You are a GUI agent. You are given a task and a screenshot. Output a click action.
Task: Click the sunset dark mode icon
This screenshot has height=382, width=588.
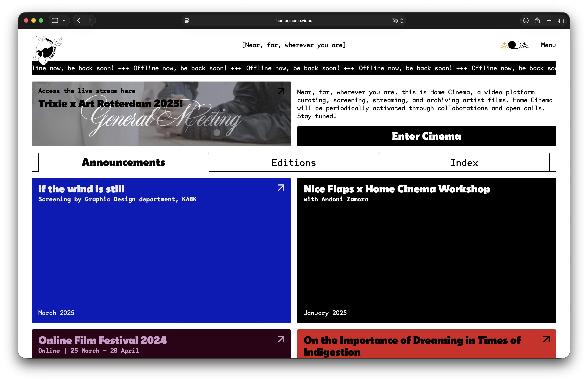click(x=525, y=45)
